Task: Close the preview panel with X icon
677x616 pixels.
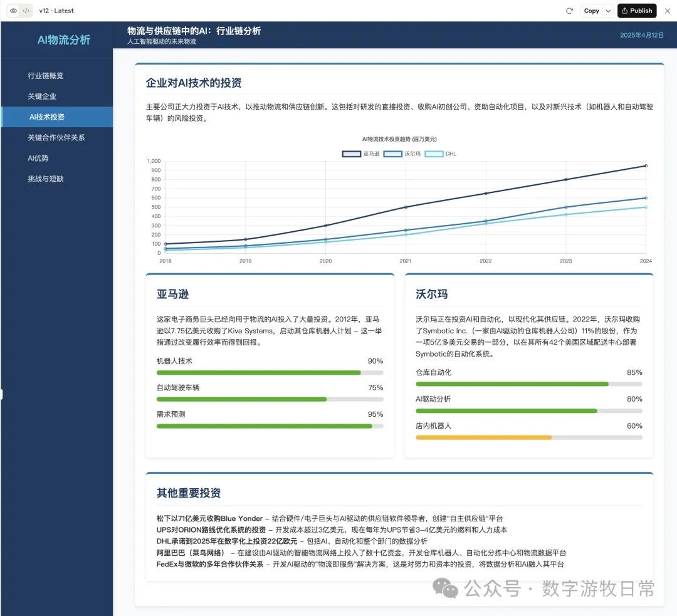Action: [x=667, y=11]
